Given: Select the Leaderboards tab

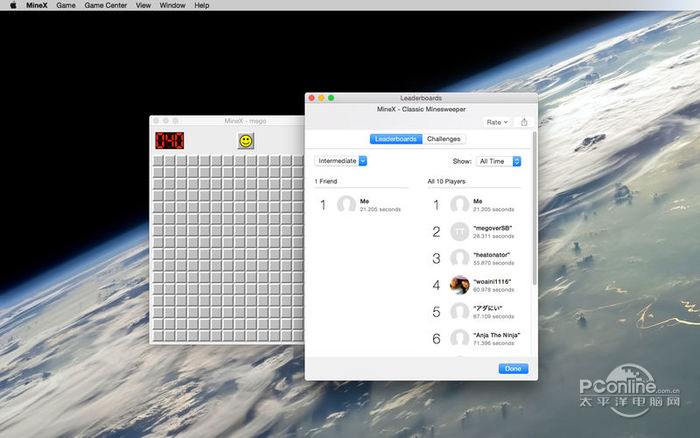Looking at the screenshot, I should tap(396, 139).
